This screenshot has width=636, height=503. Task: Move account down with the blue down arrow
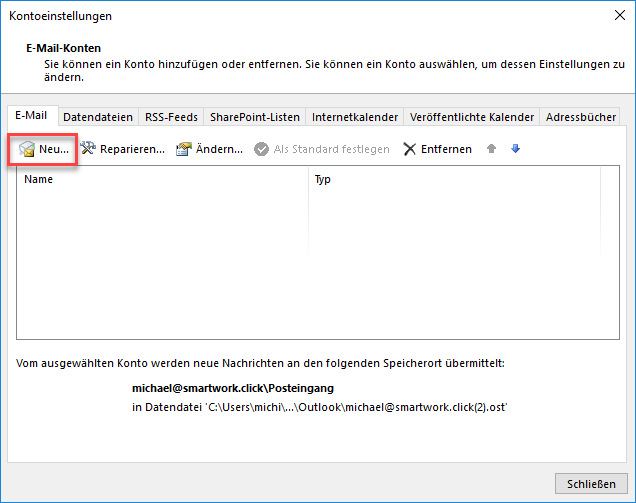pyautogui.click(x=515, y=149)
